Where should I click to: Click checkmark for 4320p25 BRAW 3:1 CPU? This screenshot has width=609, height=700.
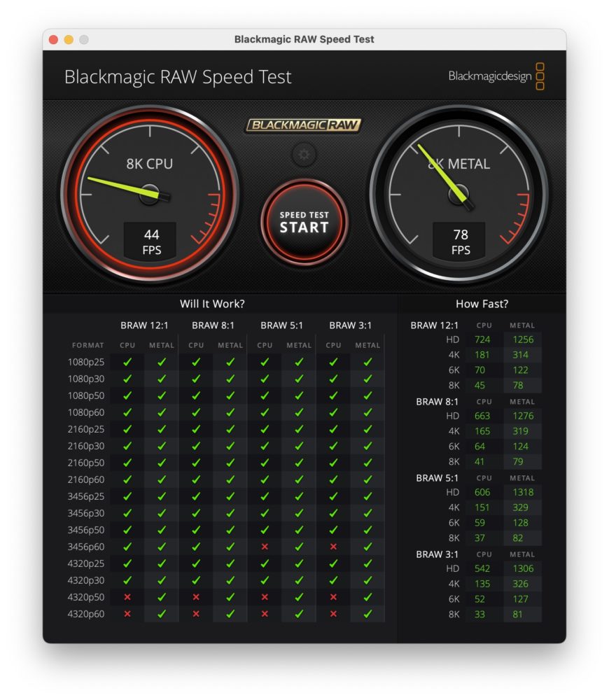coord(333,563)
